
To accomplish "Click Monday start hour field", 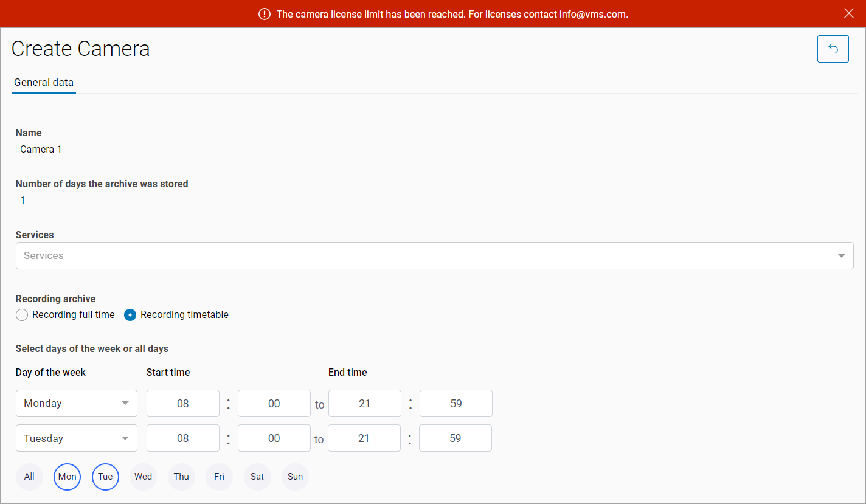I will tap(183, 403).
